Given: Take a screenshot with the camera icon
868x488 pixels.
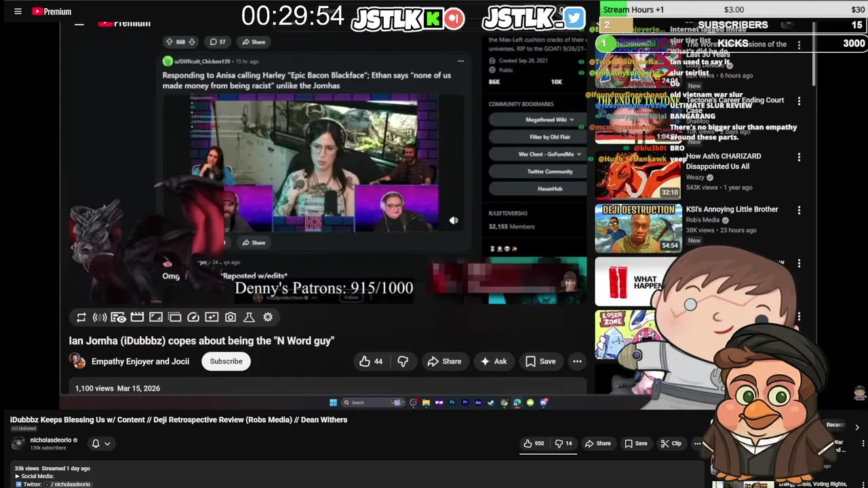Looking at the screenshot, I should [231, 317].
